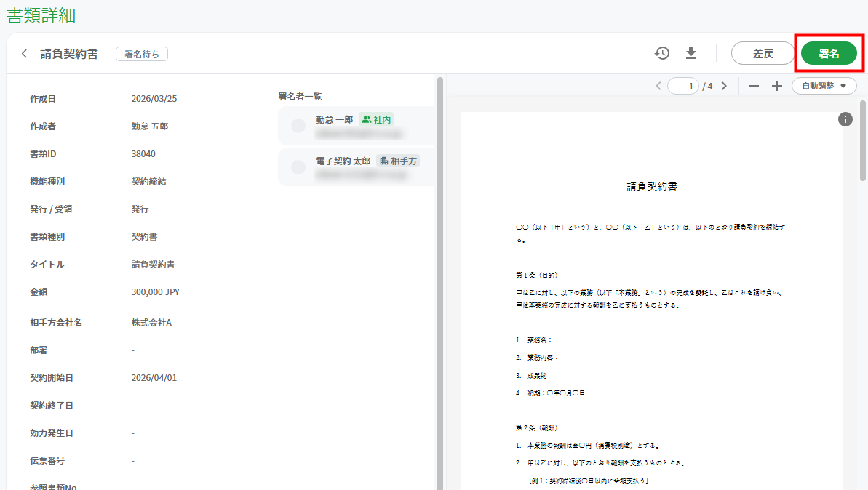Click the details panel vertical scrollbar

440,282
